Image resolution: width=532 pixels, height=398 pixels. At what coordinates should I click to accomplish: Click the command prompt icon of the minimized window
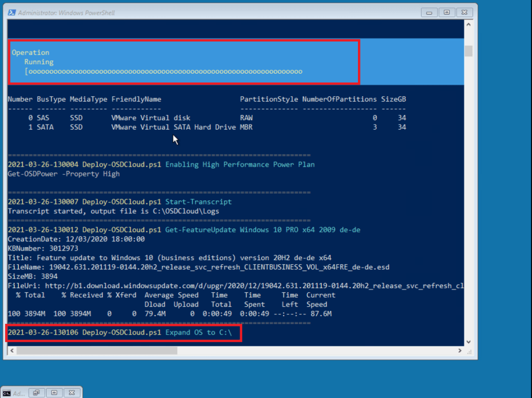(x=6, y=393)
